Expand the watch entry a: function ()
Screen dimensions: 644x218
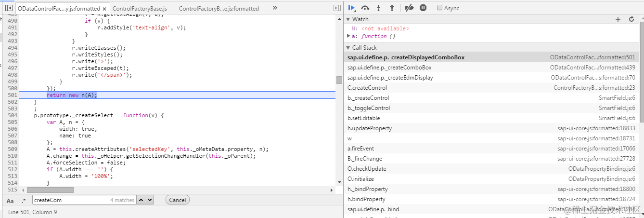click(x=349, y=36)
